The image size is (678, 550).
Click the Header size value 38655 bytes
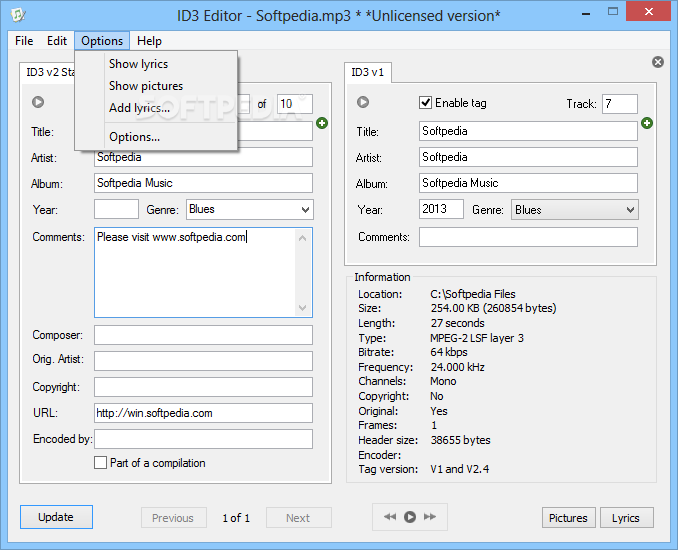pyautogui.click(x=461, y=440)
